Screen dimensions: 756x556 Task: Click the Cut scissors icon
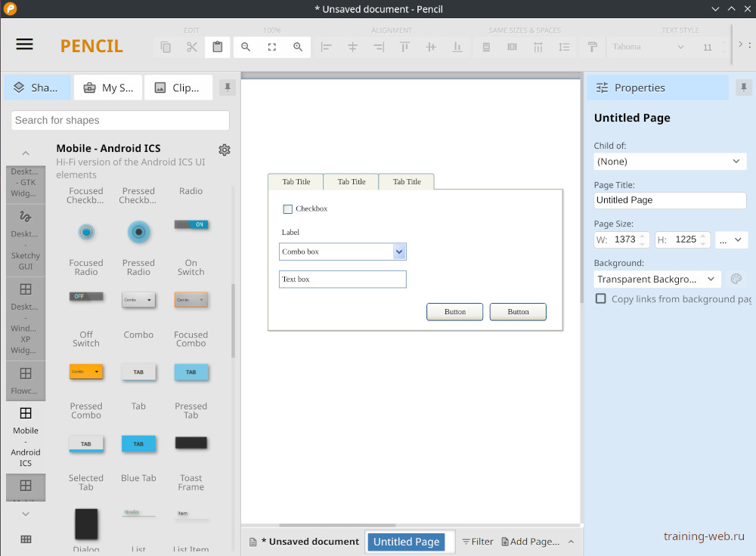[x=192, y=47]
